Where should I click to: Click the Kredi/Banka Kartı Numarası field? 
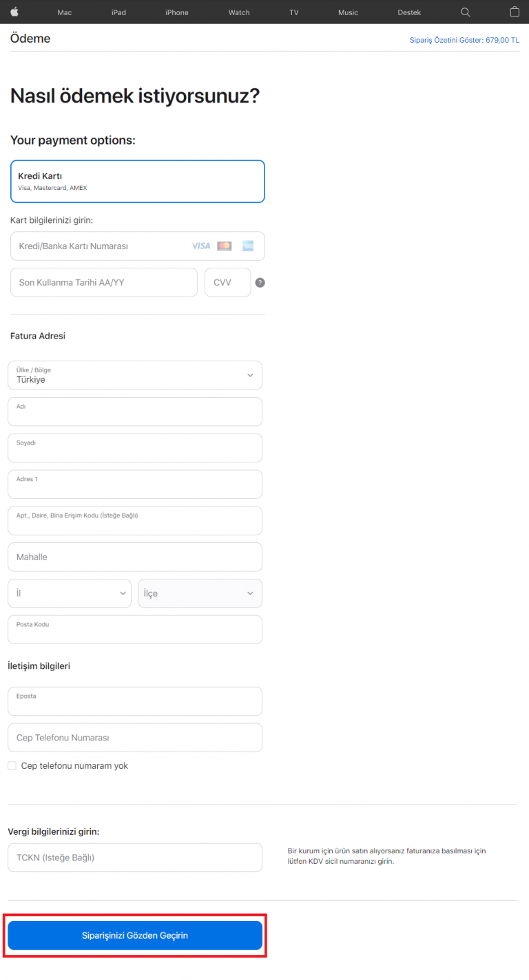(103, 246)
